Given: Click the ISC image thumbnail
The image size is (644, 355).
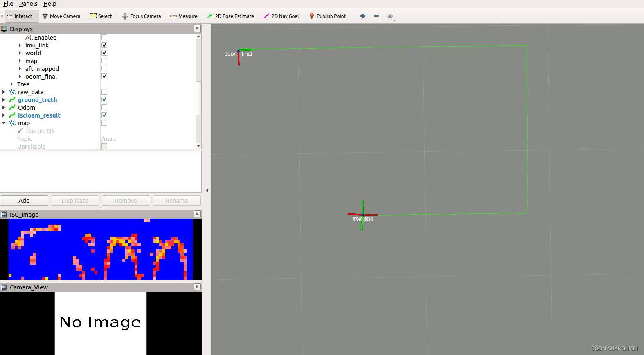Looking at the screenshot, I should 101,249.
